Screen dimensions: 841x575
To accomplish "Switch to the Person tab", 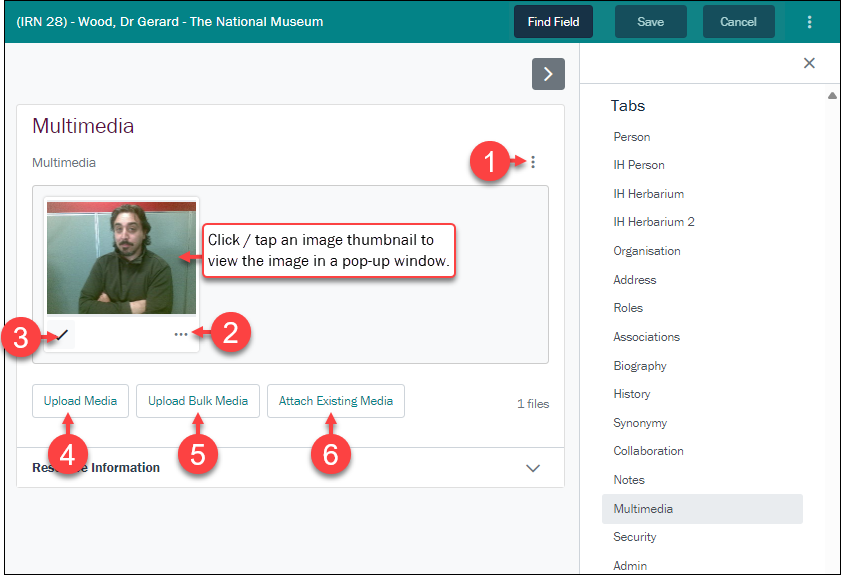I will (632, 137).
